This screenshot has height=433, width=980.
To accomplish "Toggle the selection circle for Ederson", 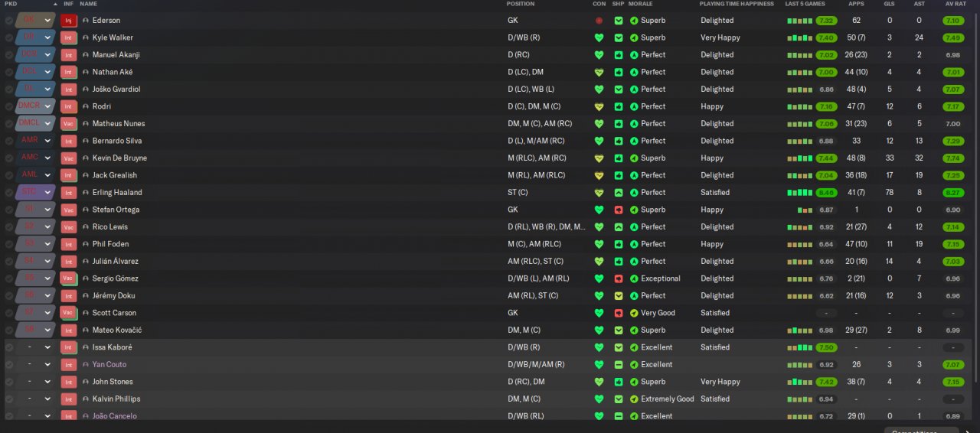I will (x=8, y=20).
